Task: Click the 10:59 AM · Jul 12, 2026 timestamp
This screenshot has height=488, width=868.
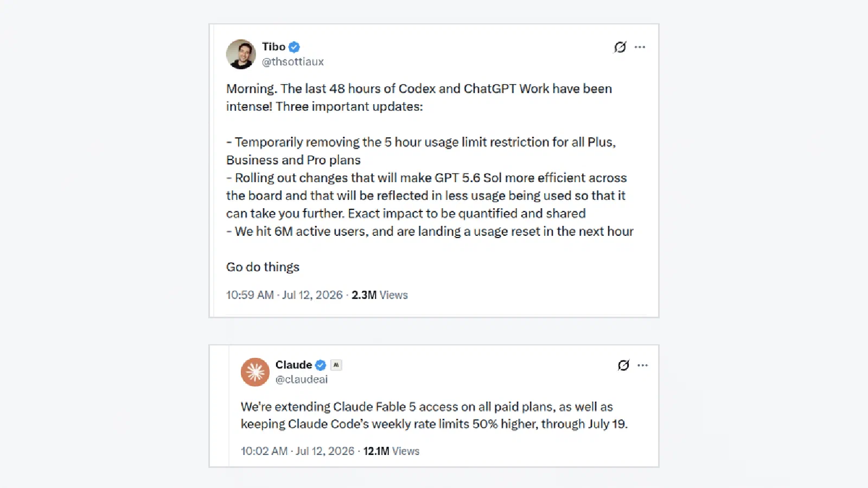Action: click(x=284, y=295)
